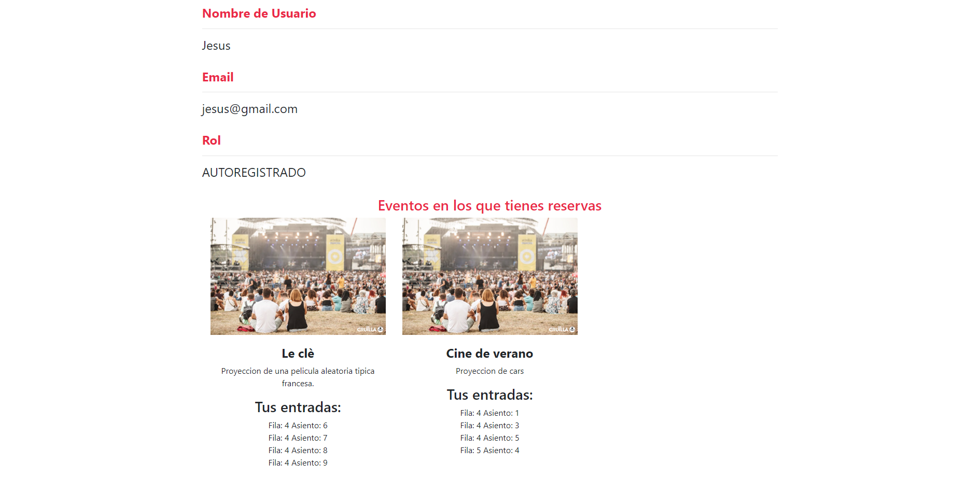The image size is (980, 478).
Task: Select ticket Fila 4 Asiento 1
Action: pyautogui.click(x=490, y=413)
